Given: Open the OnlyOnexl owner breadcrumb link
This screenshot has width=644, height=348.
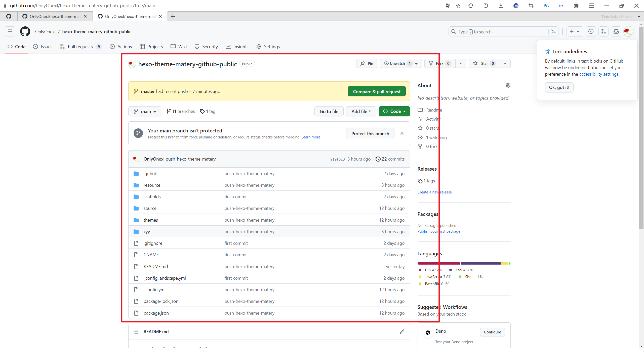Looking at the screenshot, I should [x=45, y=32].
